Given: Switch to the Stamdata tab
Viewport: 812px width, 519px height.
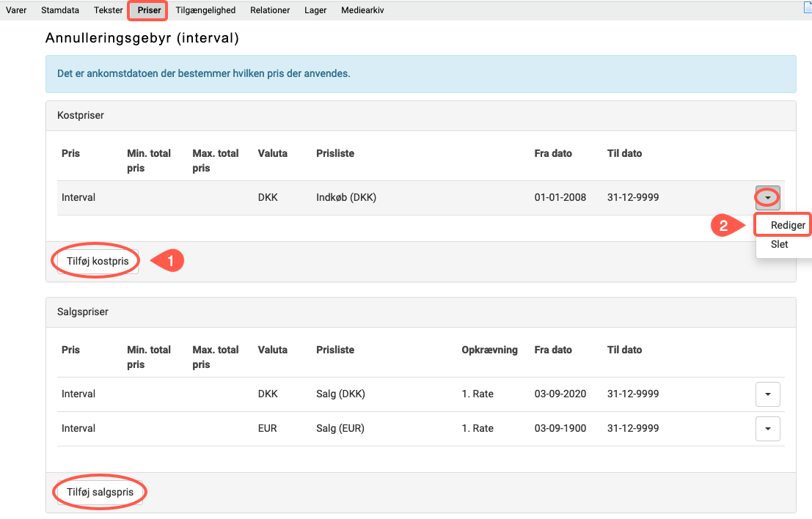Looking at the screenshot, I should [60, 10].
